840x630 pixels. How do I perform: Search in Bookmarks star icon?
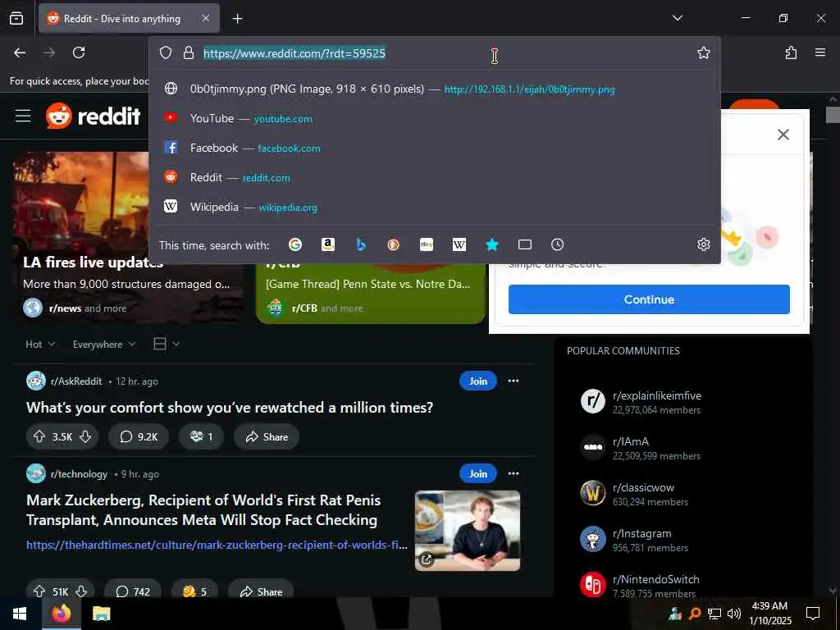492,244
